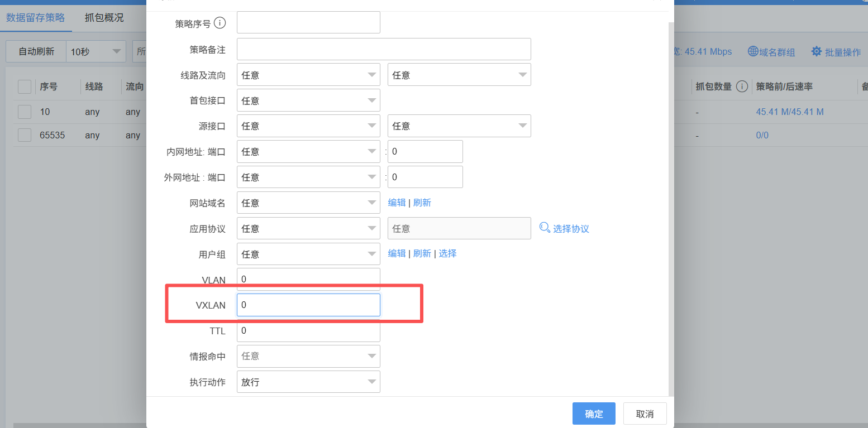Check the box for row 65535

(25, 135)
